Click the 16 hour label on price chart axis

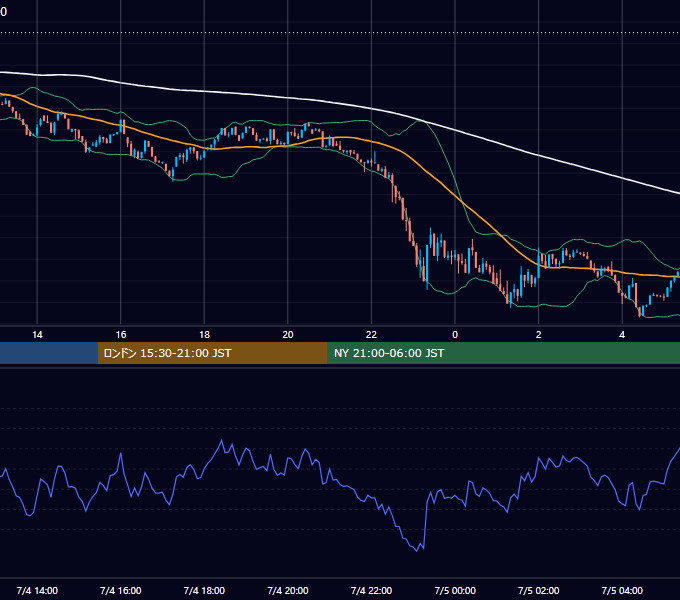coord(121,335)
